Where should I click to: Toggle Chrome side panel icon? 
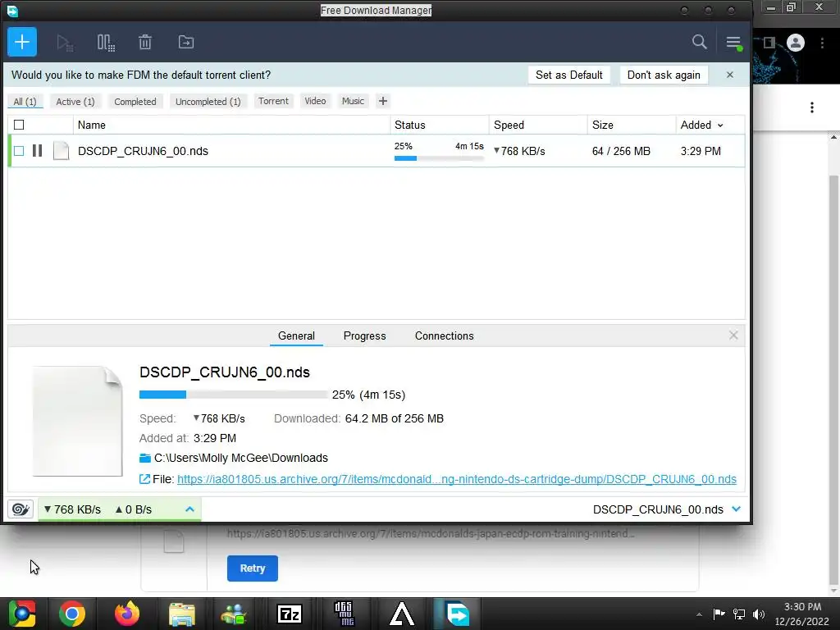pyautogui.click(x=769, y=43)
